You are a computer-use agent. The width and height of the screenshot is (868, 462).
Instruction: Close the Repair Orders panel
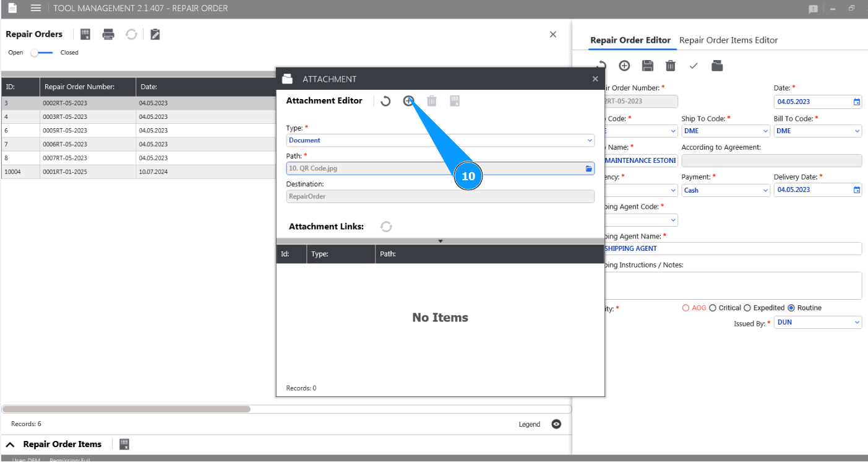coord(553,35)
